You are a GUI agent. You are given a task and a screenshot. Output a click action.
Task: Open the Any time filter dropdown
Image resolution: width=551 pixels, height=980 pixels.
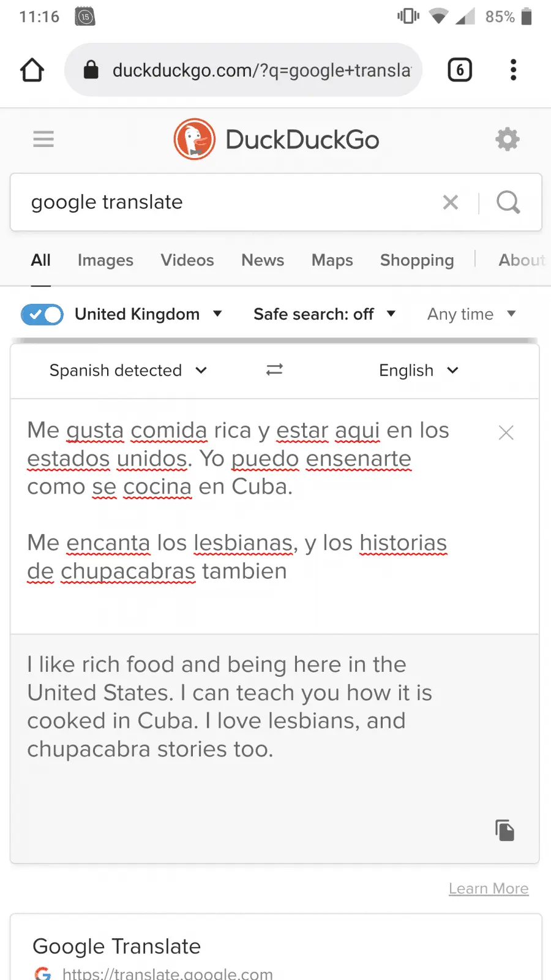pos(471,314)
